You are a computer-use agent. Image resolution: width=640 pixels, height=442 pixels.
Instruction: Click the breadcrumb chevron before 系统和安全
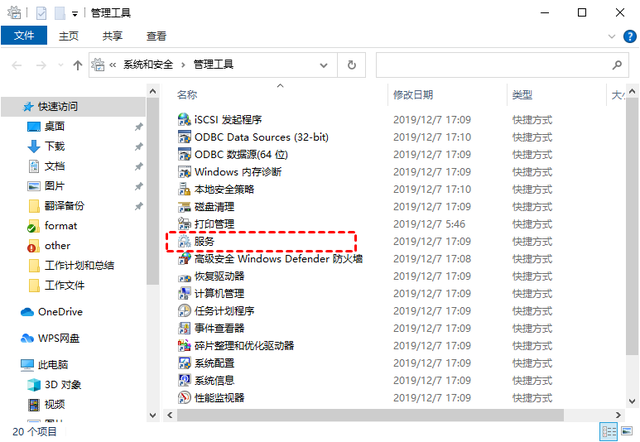tap(113, 64)
